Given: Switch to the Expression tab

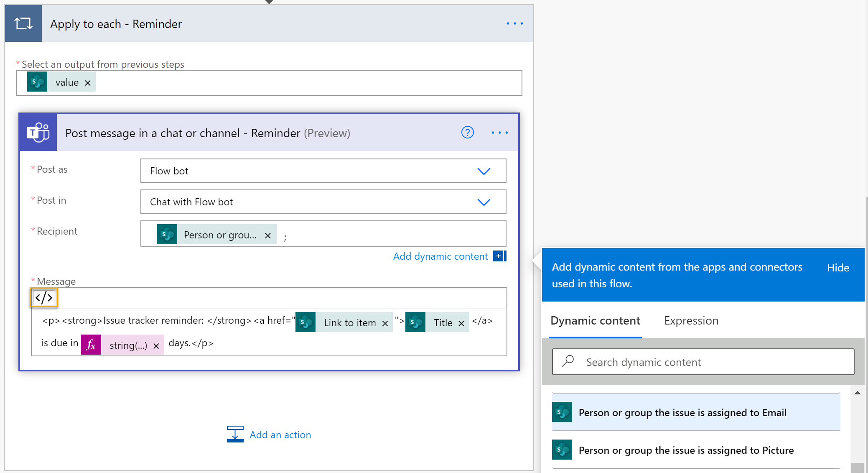Looking at the screenshot, I should click(x=691, y=320).
